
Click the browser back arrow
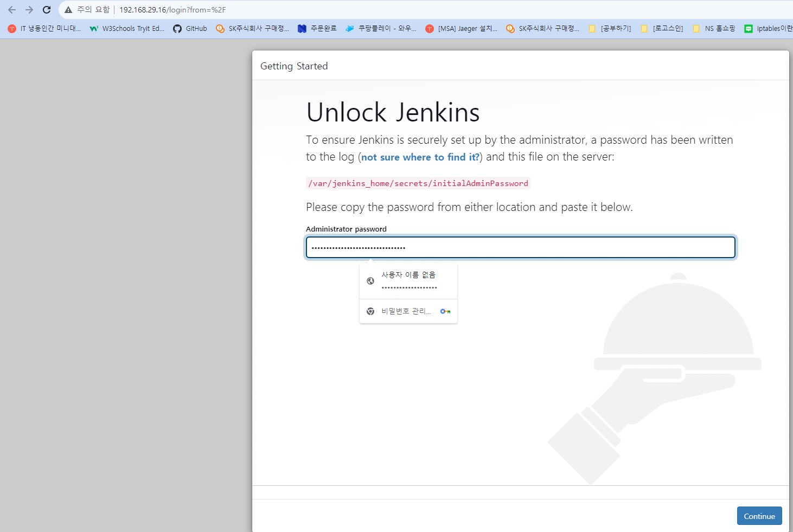click(x=12, y=10)
